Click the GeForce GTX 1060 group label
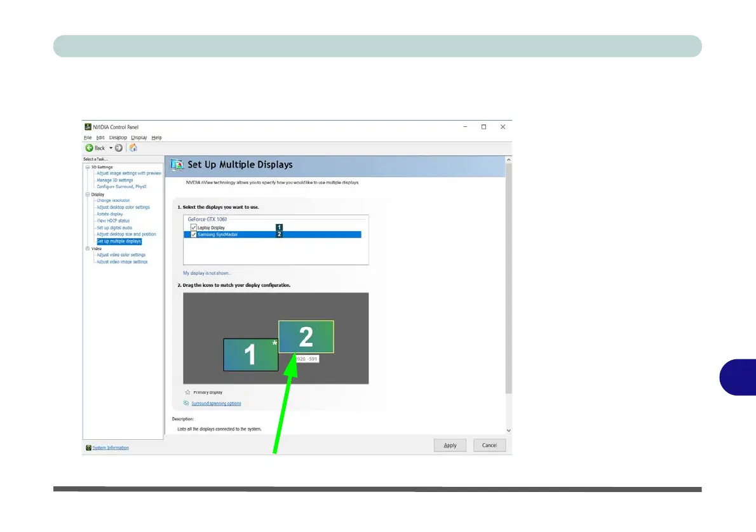This screenshot has width=756, height=532. [x=207, y=219]
